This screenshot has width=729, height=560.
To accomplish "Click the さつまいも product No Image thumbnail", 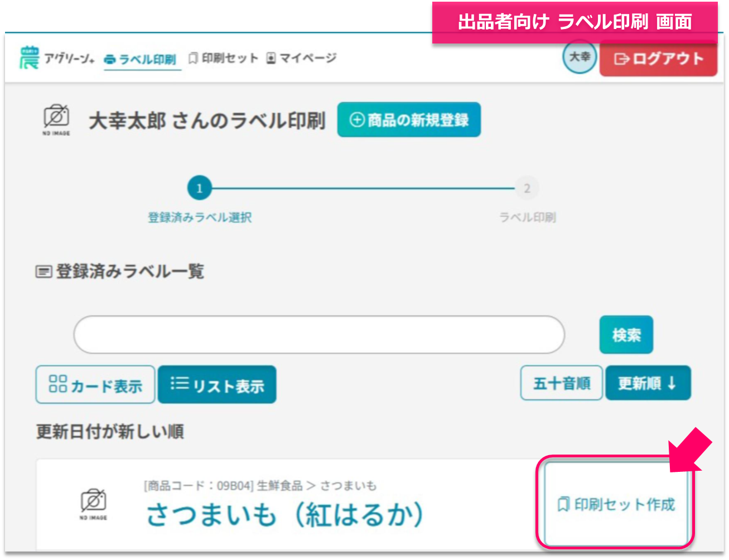I will pos(93,503).
